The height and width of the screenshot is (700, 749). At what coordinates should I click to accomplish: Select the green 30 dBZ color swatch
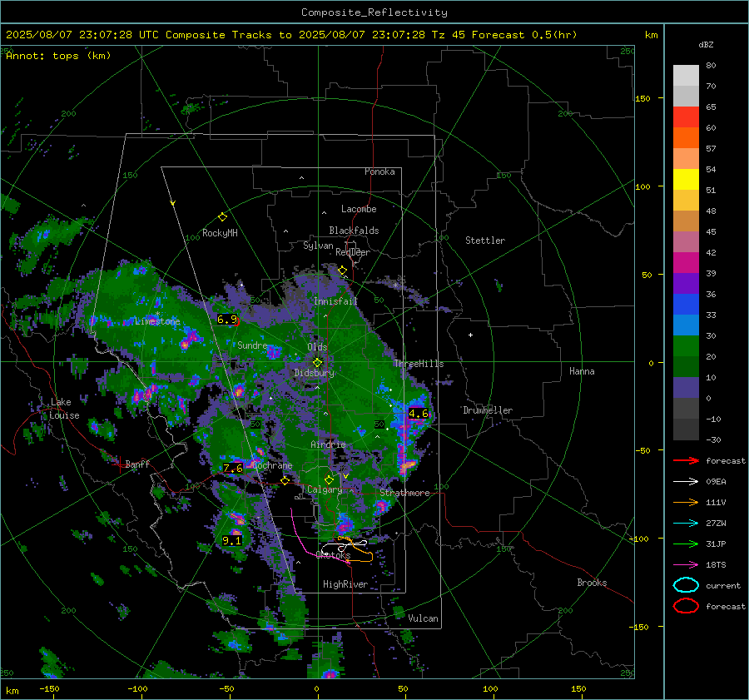tap(686, 345)
